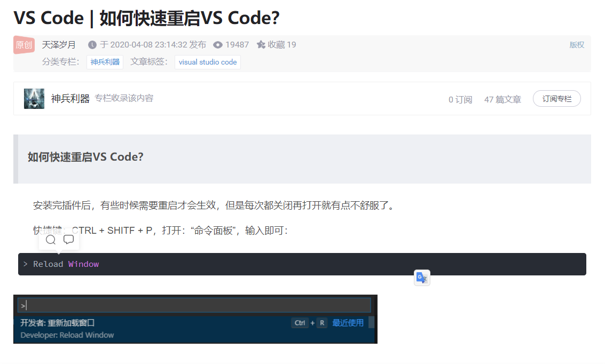Click the eye view count icon
Screen dimensions: 605x364
218,45
